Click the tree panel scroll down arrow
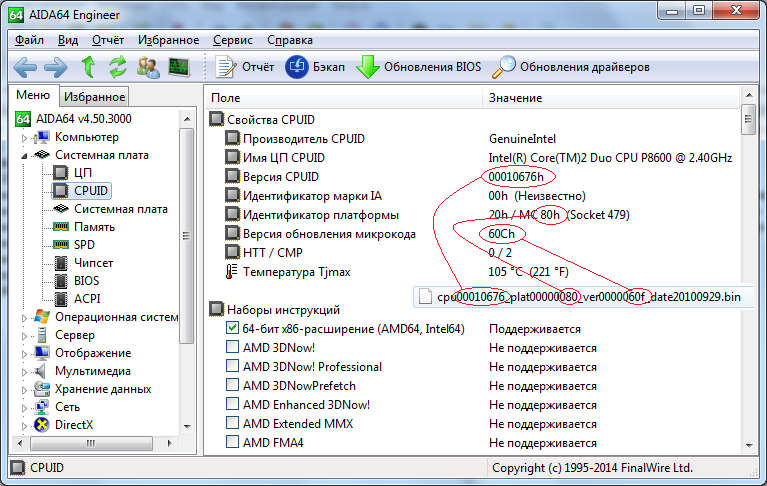 pyautogui.click(x=187, y=427)
